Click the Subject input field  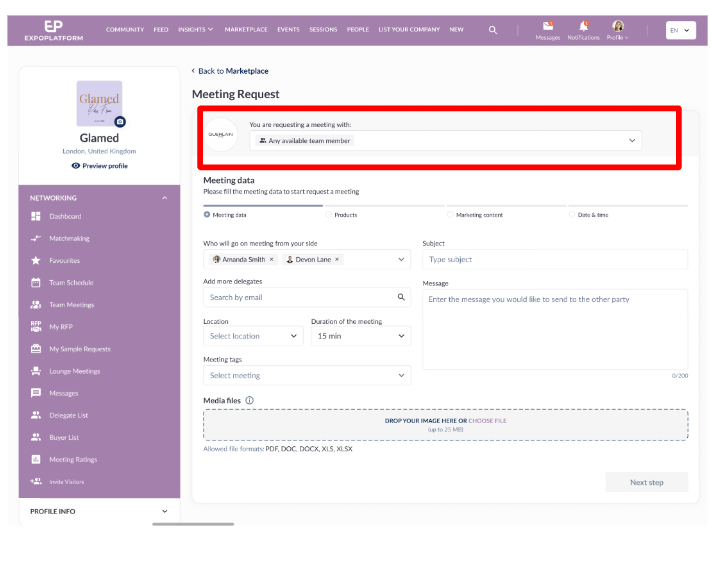pos(555,259)
